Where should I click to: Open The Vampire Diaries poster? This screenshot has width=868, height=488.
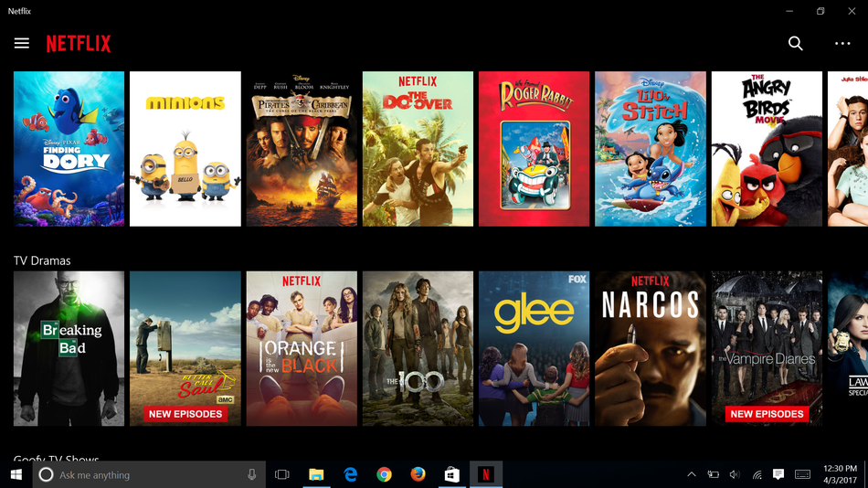pos(767,348)
